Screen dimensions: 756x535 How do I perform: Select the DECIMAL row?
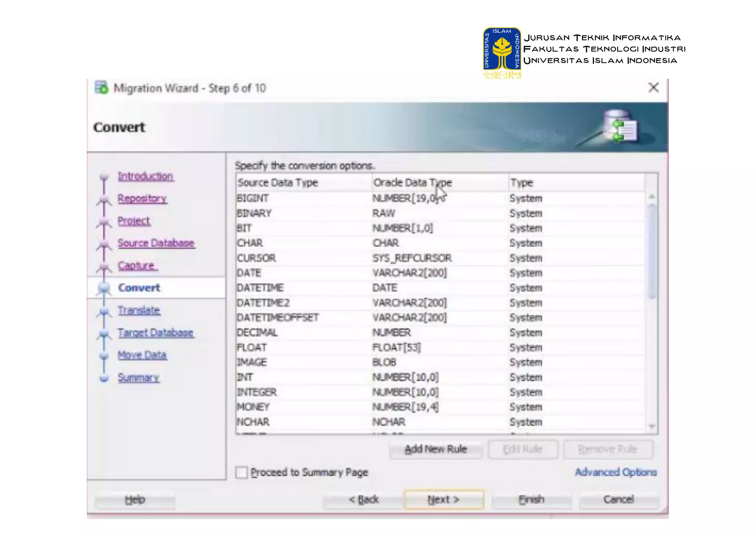[440, 333]
